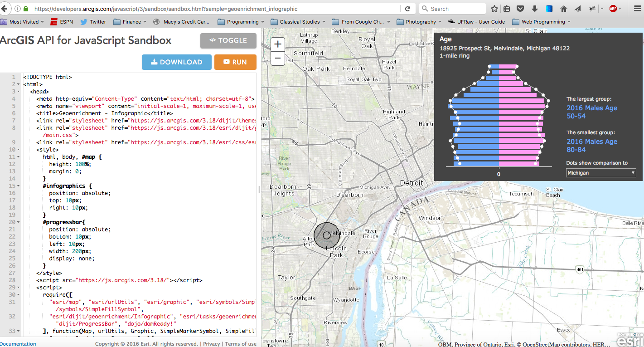
Task: Reload the page with the refresh icon
Action: [407, 9]
